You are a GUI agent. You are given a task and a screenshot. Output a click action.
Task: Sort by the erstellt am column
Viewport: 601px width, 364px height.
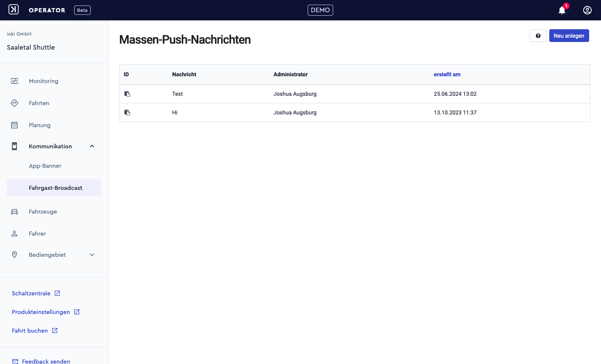click(447, 74)
